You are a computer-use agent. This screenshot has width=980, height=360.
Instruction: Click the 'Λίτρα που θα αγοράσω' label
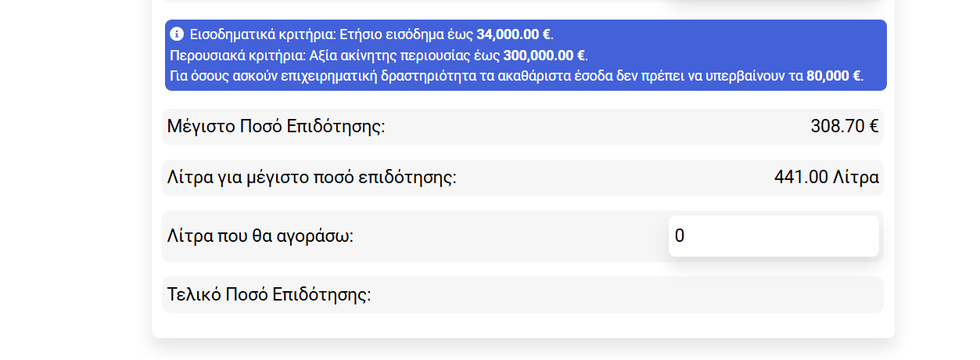(x=260, y=236)
